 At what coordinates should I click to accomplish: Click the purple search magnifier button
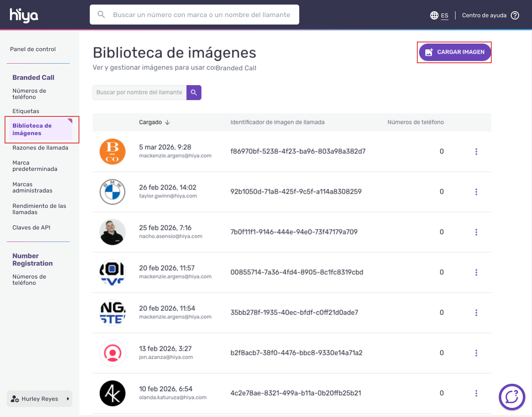(194, 93)
